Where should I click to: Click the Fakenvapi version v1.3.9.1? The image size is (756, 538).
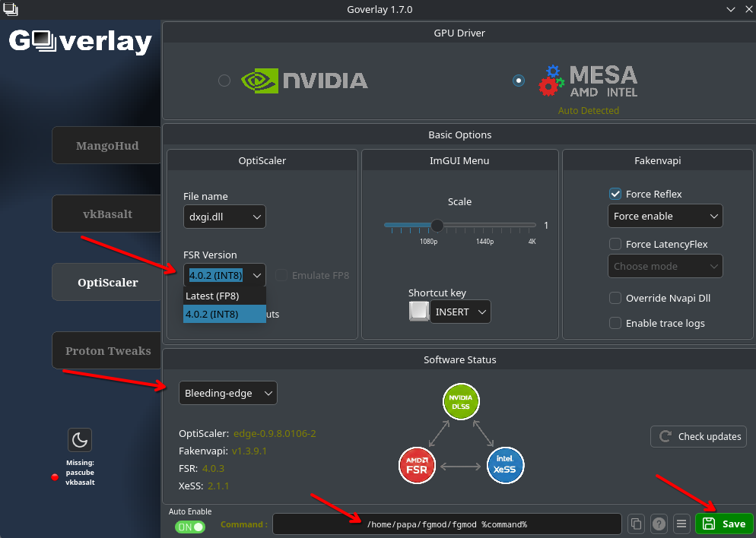249,451
